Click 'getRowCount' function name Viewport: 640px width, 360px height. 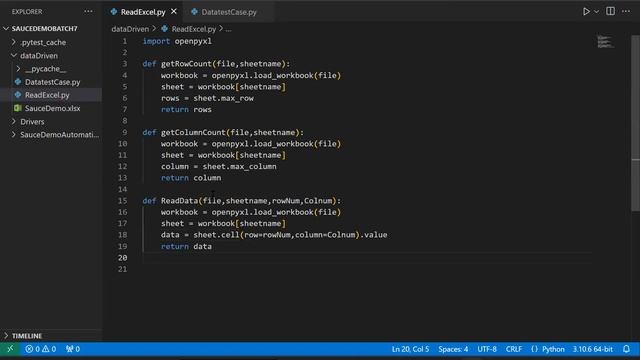point(186,64)
